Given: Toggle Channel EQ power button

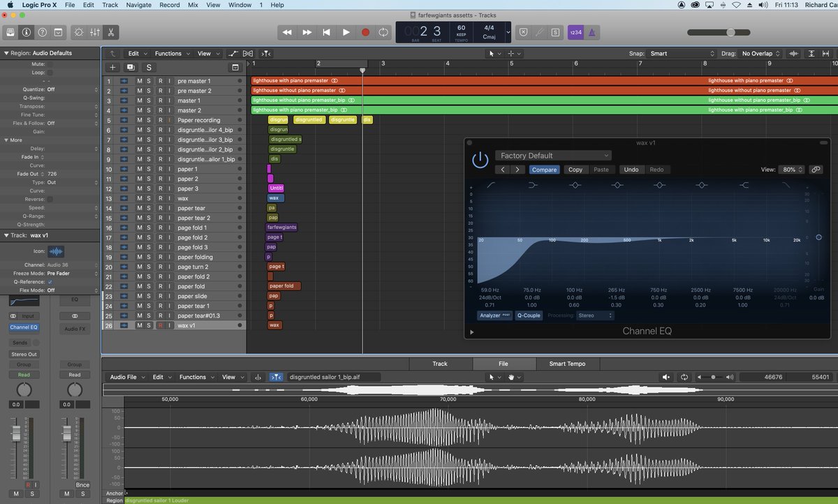Looking at the screenshot, I should [x=480, y=160].
